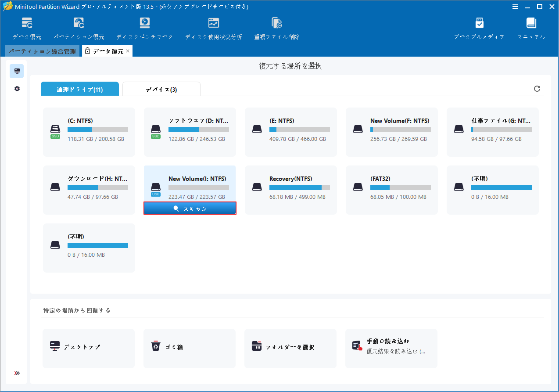Open the application hamburger menu
The width and height of the screenshot is (559, 392).
pyautogui.click(x=515, y=7)
